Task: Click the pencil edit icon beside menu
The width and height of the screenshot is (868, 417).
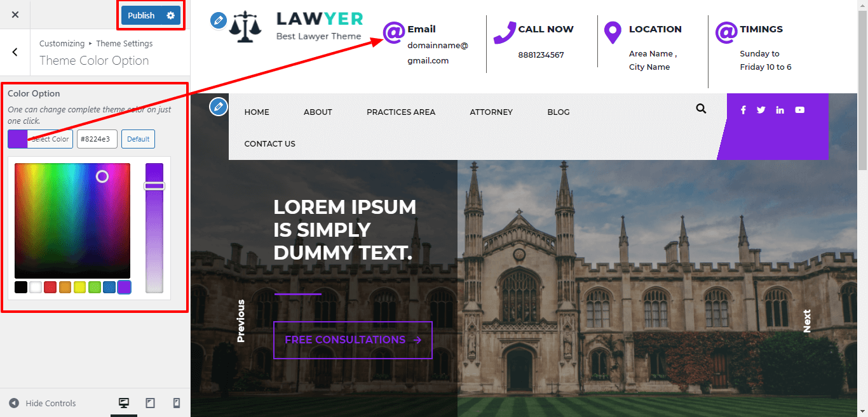Action: (219, 107)
